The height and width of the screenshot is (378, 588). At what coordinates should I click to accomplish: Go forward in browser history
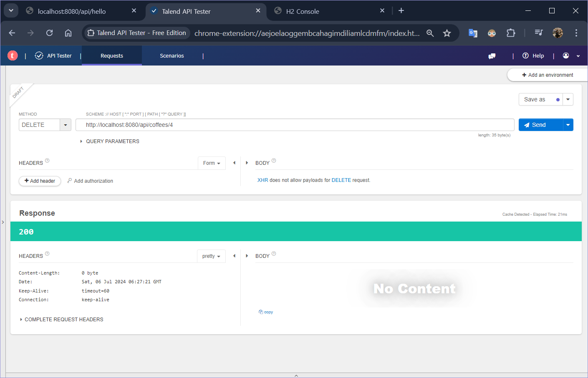30,33
